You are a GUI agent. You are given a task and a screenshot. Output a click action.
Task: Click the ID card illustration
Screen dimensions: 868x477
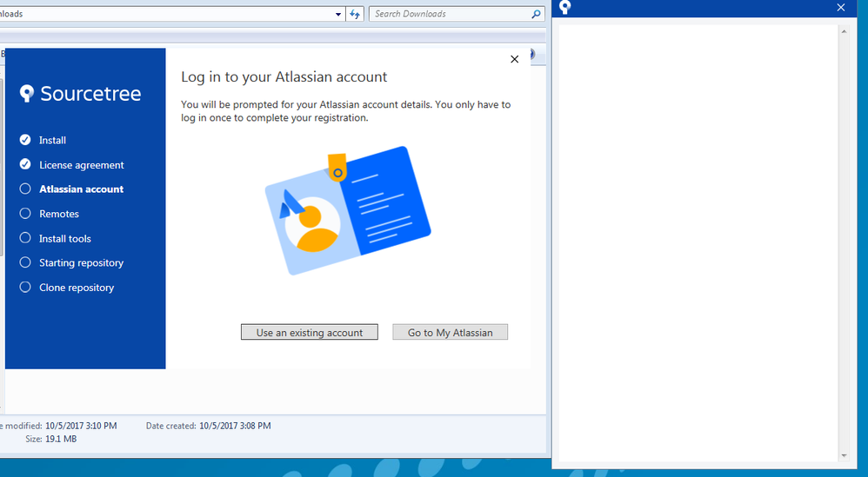[x=348, y=210]
